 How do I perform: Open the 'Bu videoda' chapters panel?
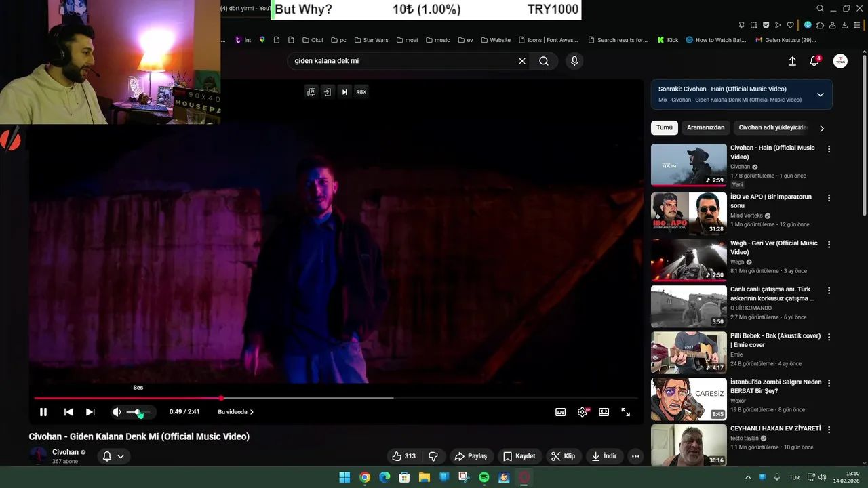[x=235, y=412]
